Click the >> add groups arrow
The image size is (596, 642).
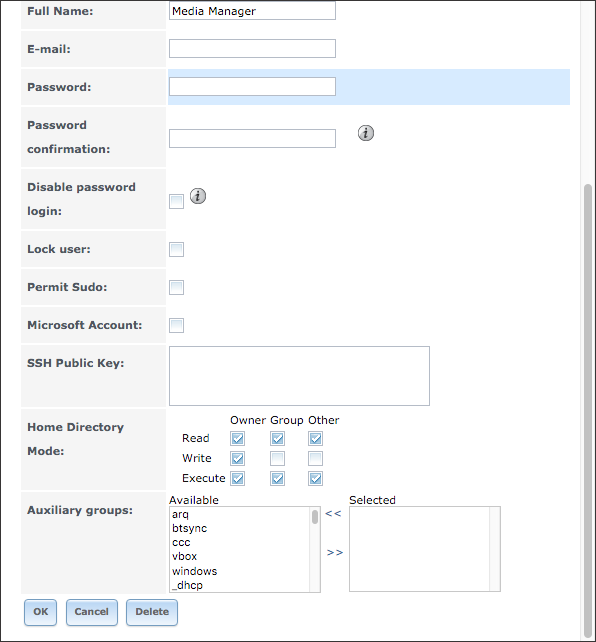335,553
